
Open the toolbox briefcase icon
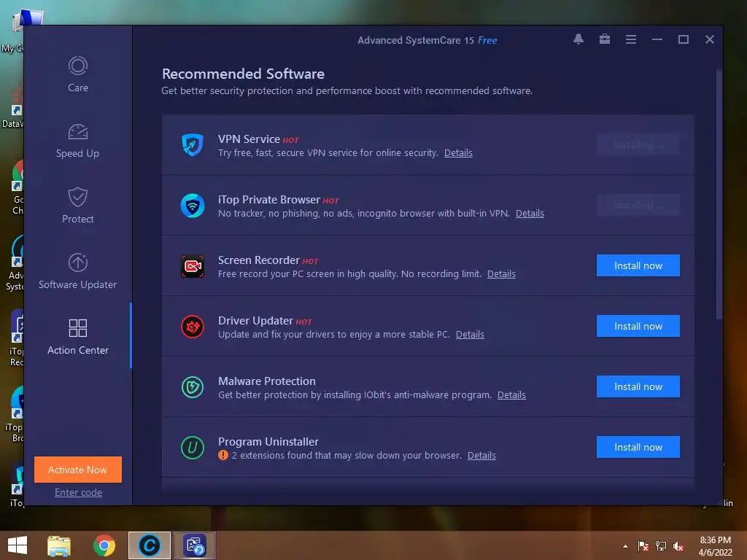pos(605,39)
